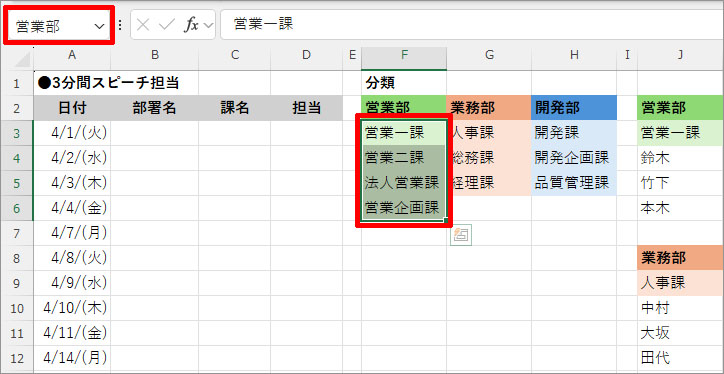This screenshot has height=374, width=724.
Task: Select row 2 header
Action: pyautogui.click(x=17, y=109)
